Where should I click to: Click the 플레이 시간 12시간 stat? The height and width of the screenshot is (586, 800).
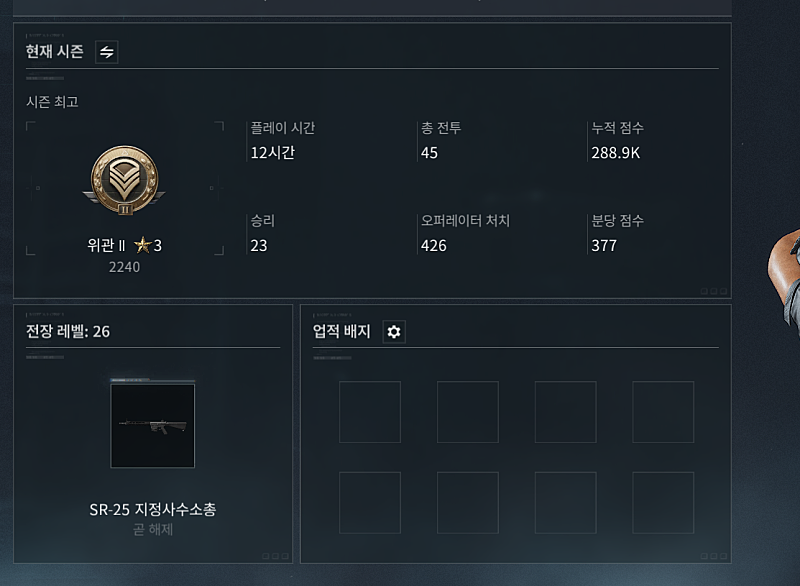click(x=283, y=140)
